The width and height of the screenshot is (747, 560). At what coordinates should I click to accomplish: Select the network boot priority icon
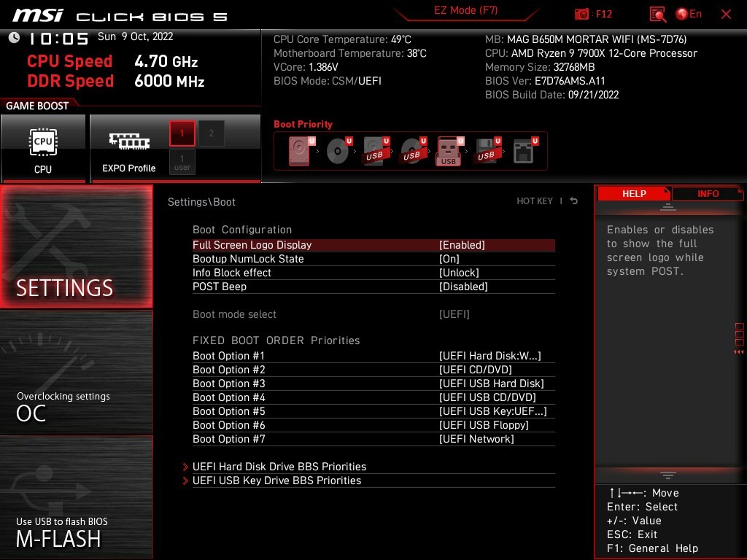point(524,151)
